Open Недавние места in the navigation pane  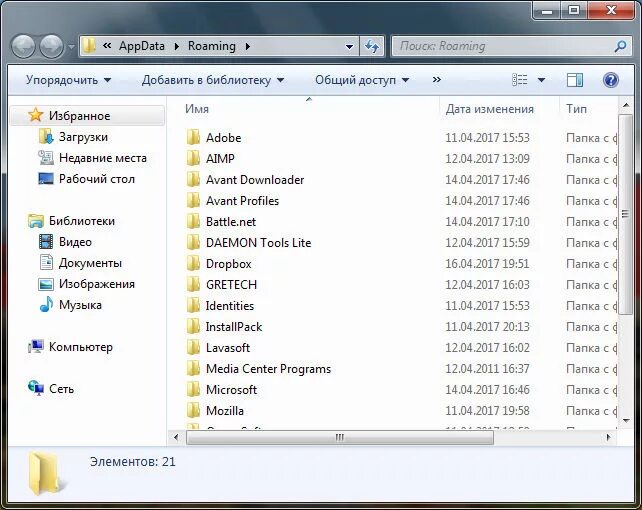(103, 158)
